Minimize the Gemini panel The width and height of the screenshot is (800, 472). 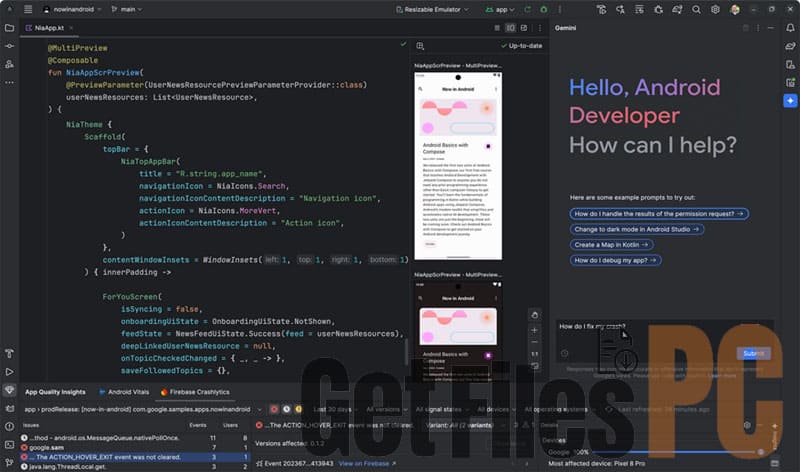(x=771, y=28)
